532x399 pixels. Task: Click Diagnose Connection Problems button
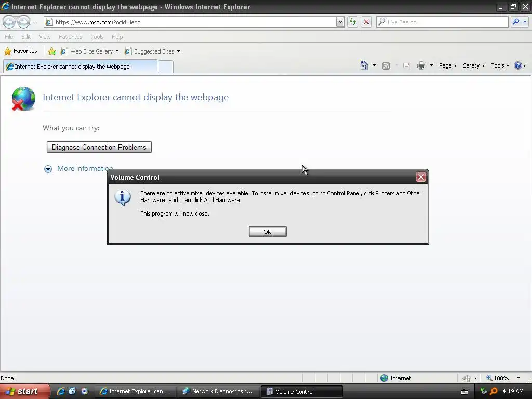pyautogui.click(x=99, y=147)
